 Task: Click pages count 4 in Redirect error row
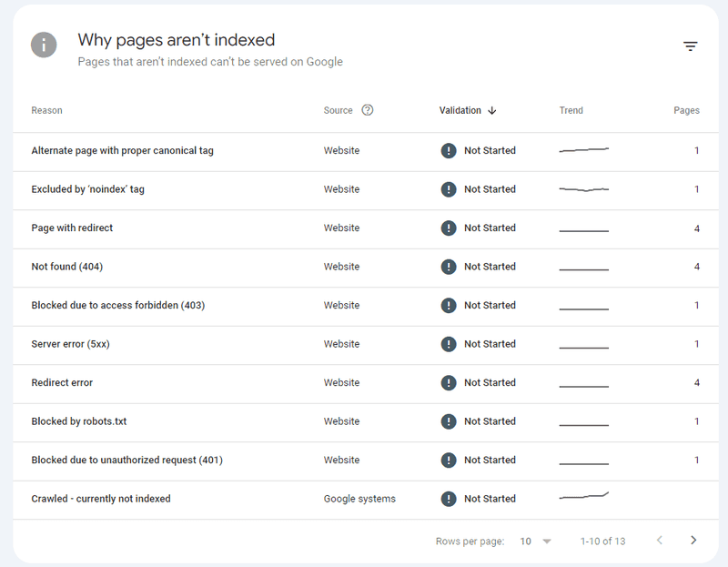(696, 382)
